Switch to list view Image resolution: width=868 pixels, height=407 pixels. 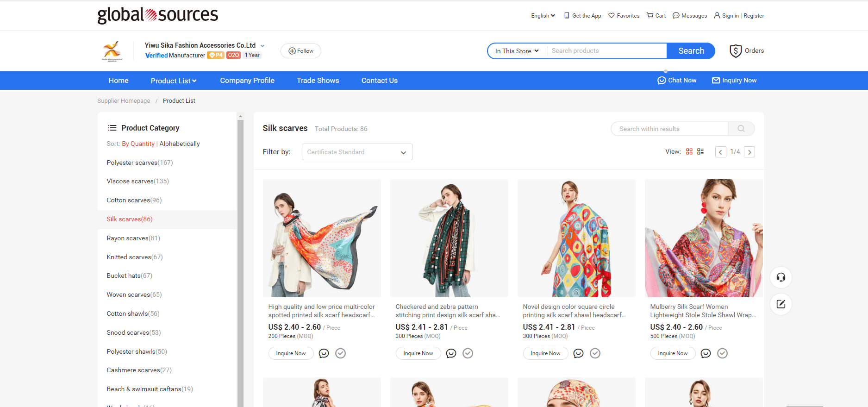700,151
